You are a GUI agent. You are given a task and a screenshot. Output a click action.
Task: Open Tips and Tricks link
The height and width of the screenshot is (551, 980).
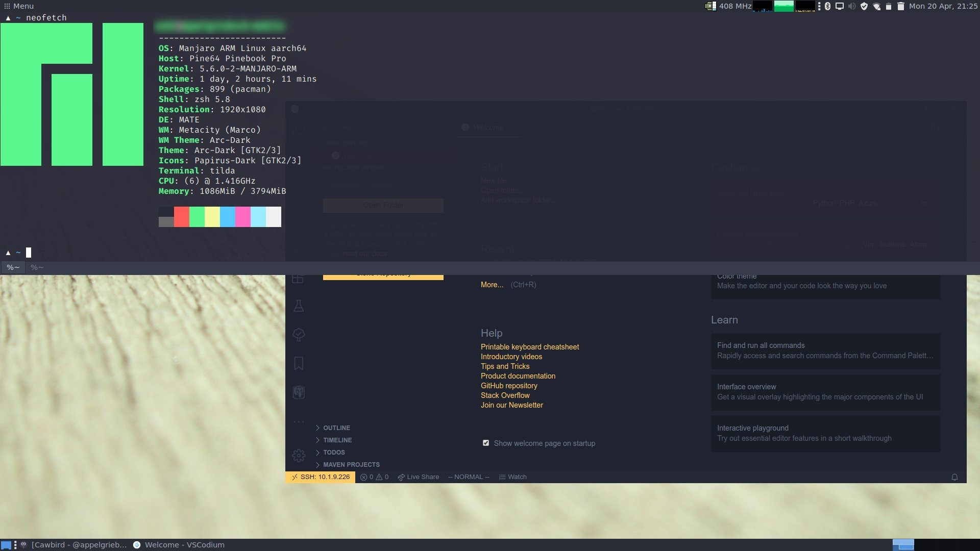point(505,366)
